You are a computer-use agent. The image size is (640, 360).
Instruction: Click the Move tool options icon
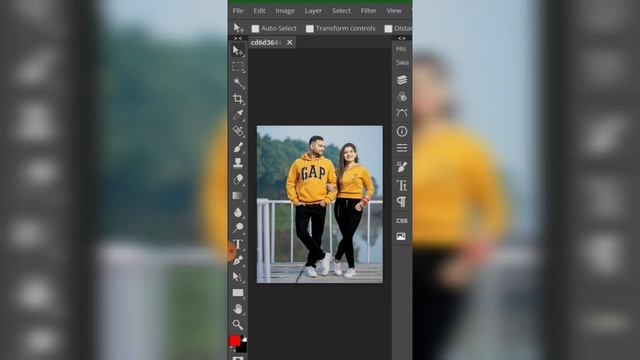click(x=238, y=28)
